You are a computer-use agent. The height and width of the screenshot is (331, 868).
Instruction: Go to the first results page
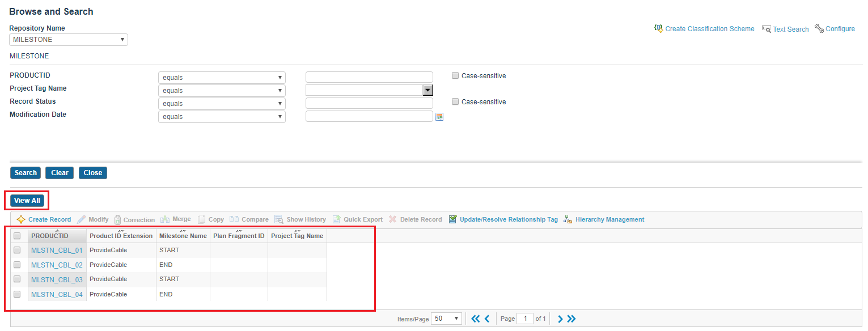[x=476, y=319]
